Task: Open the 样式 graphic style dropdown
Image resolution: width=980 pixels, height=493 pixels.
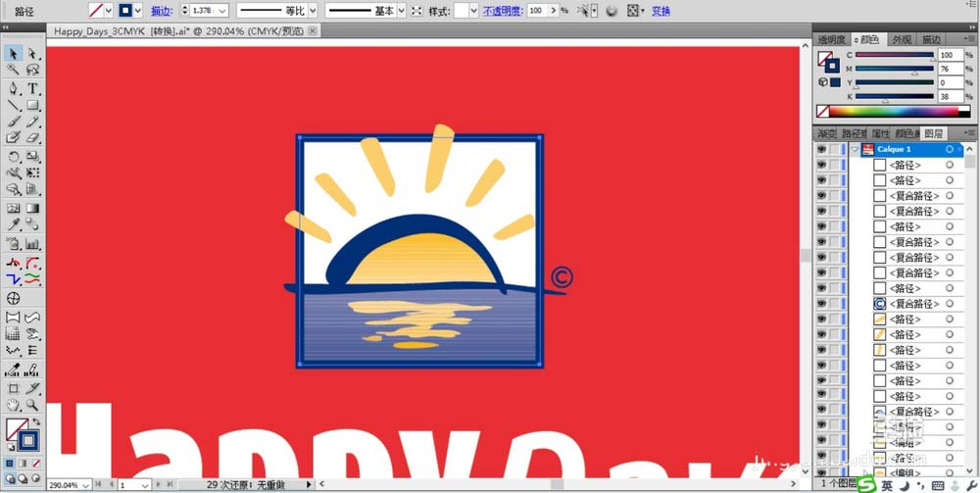Action: pos(473,11)
